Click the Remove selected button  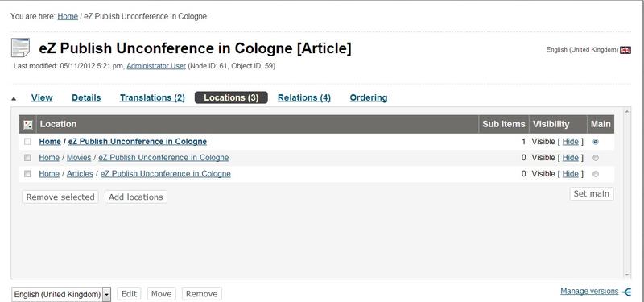60,197
